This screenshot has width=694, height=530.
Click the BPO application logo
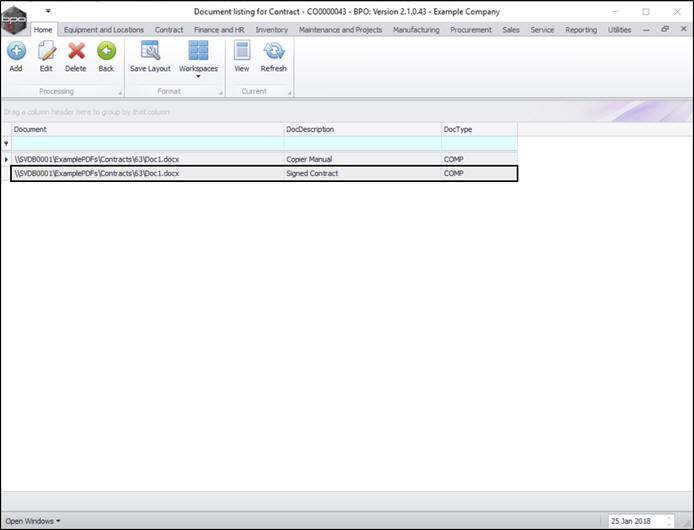click(x=14, y=20)
